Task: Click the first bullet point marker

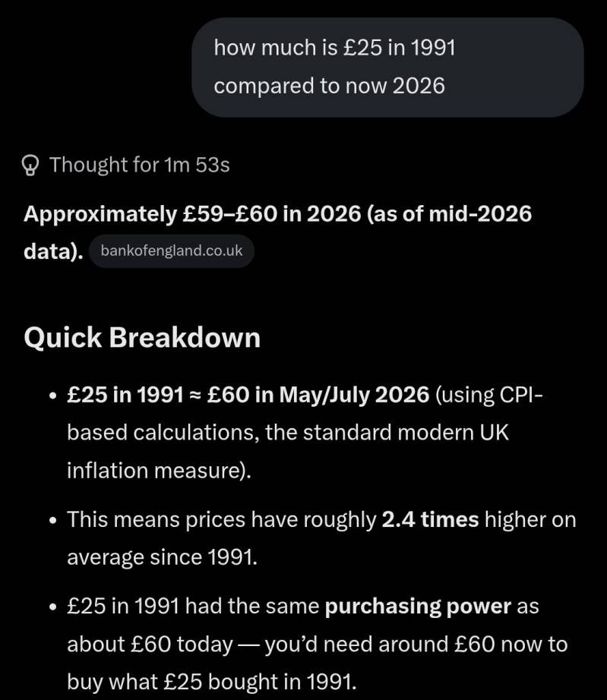Action: point(53,396)
